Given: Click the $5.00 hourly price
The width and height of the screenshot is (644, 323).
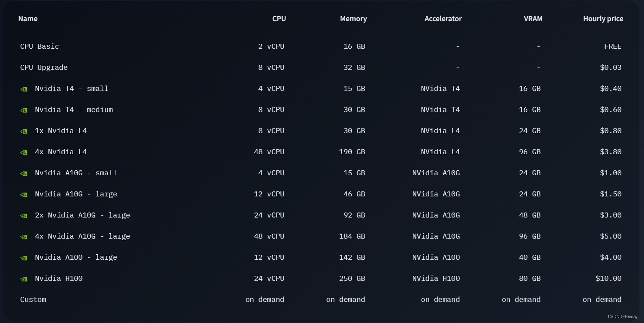Looking at the screenshot, I should point(611,236).
